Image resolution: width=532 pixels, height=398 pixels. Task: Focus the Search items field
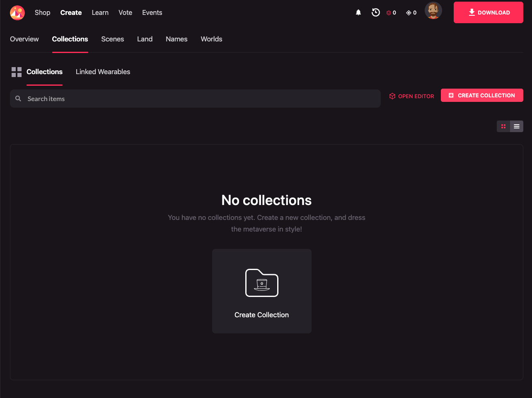pyautogui.click(x=199, y=99)
